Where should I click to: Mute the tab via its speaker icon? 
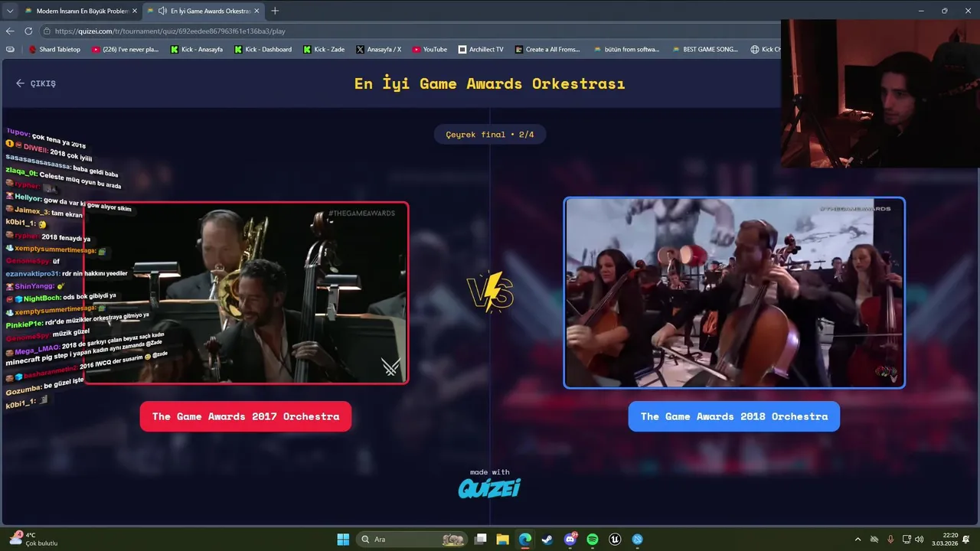pos(162,11)
